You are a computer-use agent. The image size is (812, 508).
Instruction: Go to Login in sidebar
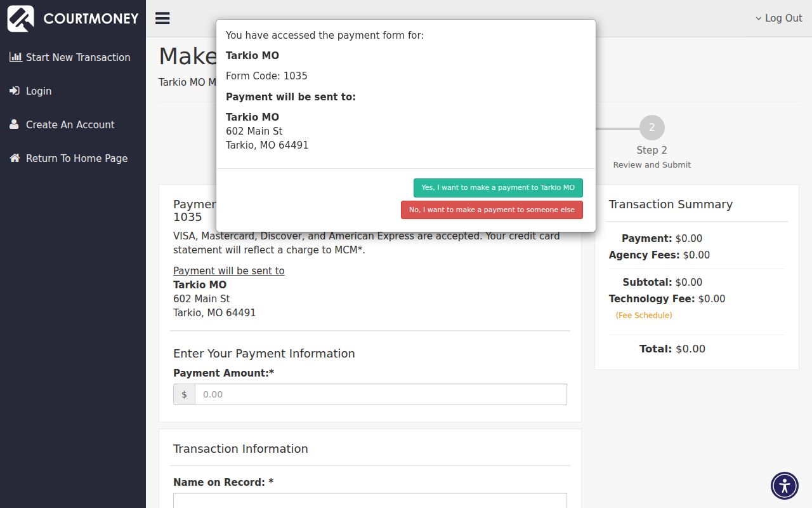click(x=73, y=91)
